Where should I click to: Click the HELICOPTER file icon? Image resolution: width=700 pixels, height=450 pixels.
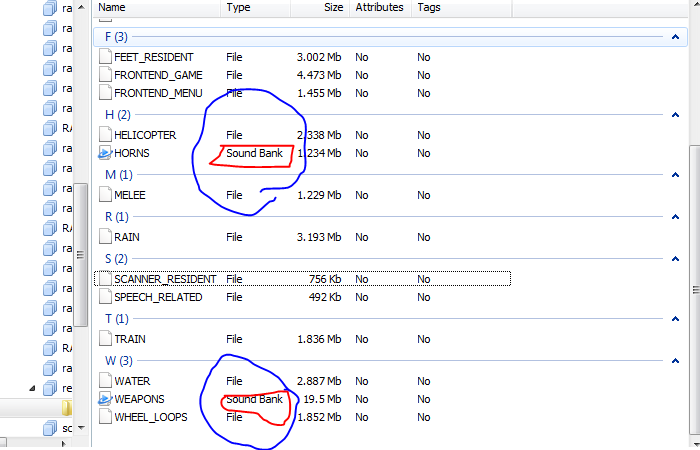tap(105, 134)
